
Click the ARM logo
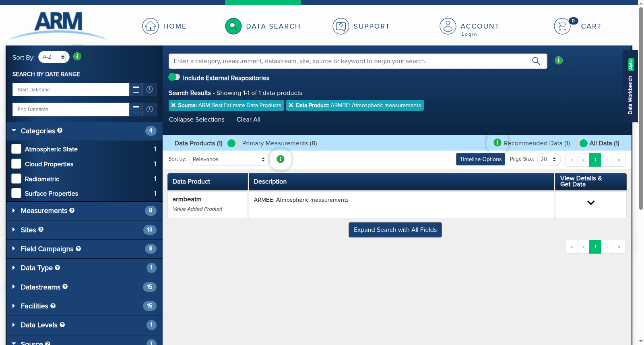coord(58,25)
